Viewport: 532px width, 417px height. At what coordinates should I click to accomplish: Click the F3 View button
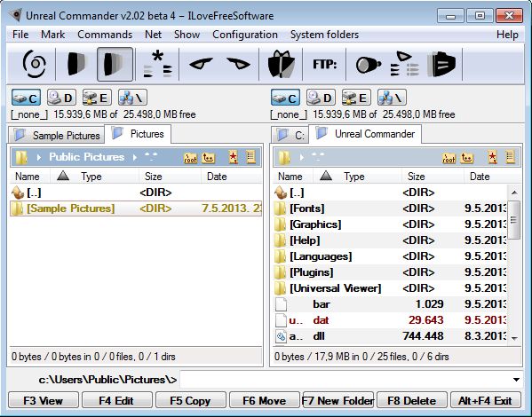pos(44,401)
